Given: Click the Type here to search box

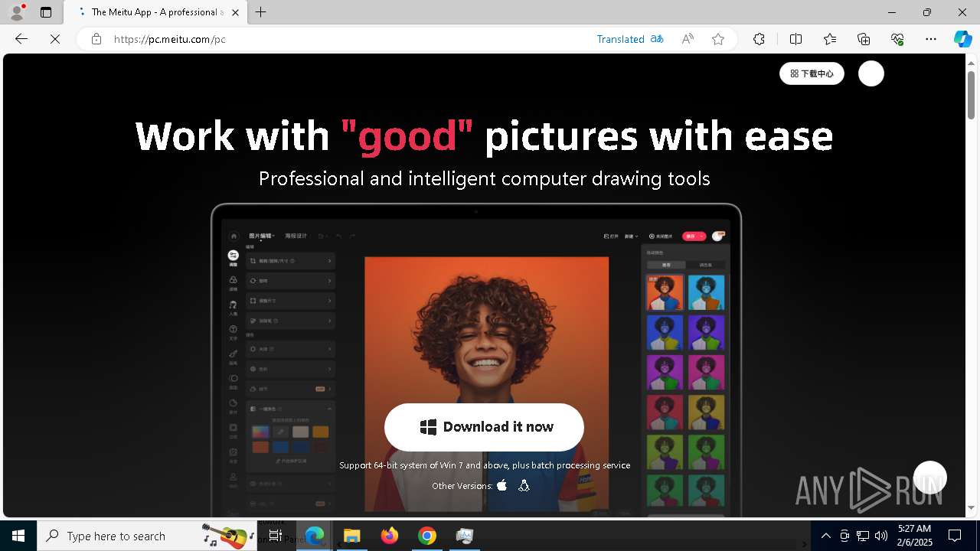Looking at the screenshot, I should 145,536.
